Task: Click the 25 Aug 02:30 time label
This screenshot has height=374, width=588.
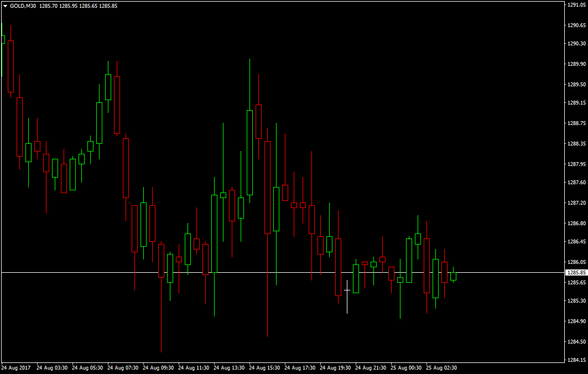Action: pyautogui.click(x=441, y=367)
